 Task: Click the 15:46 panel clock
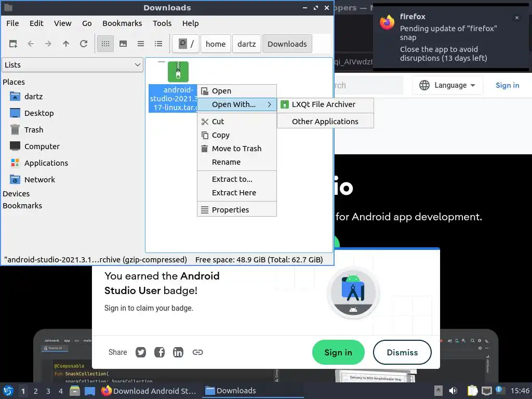point(520,391)
